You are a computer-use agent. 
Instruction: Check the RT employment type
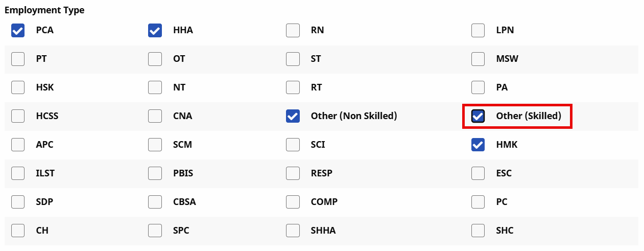(x=293, y=88)
